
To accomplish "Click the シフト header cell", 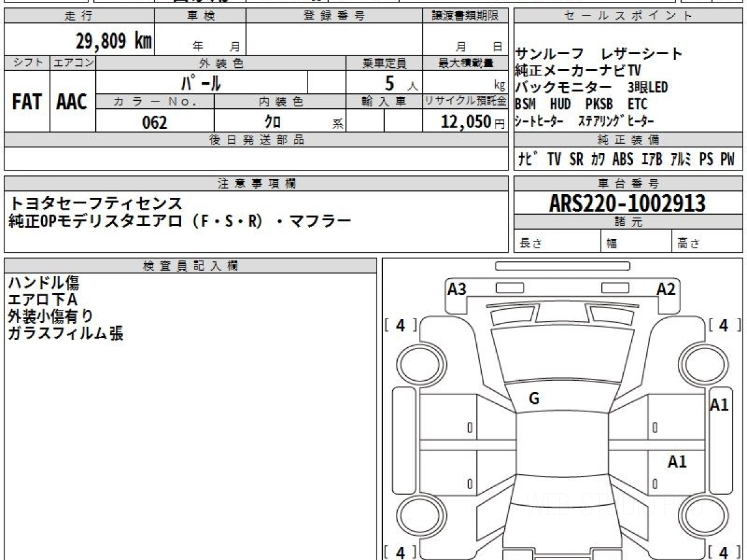I will [27, 63].
